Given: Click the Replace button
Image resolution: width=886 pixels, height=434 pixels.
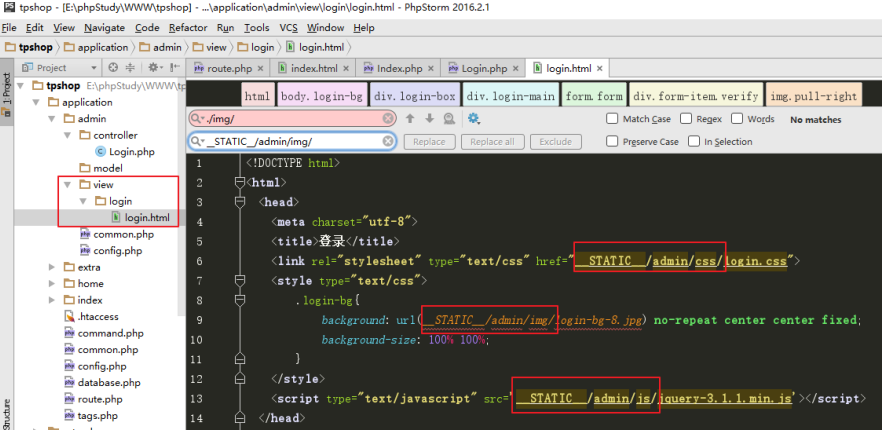Looking at the screenshot, I should (429, 142).
